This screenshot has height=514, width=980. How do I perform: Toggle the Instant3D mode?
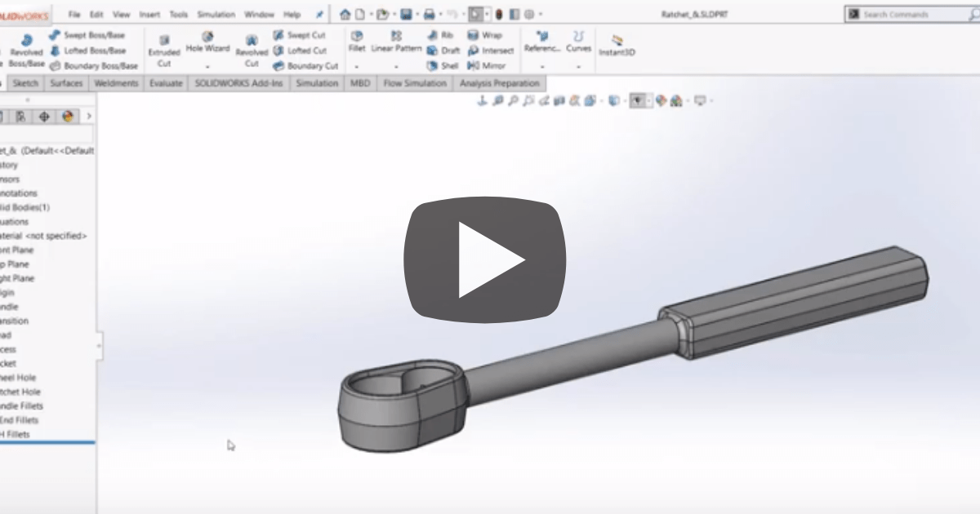[x=617, y=46]
